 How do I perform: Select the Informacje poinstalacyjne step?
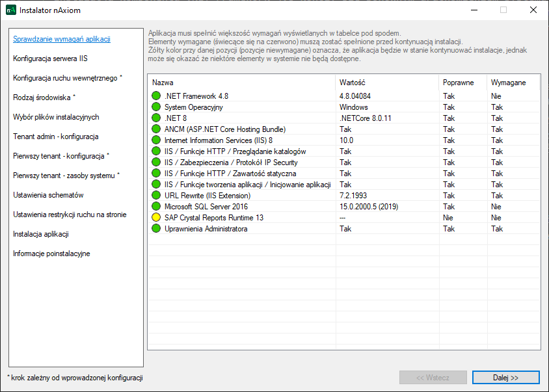(51, 254)
